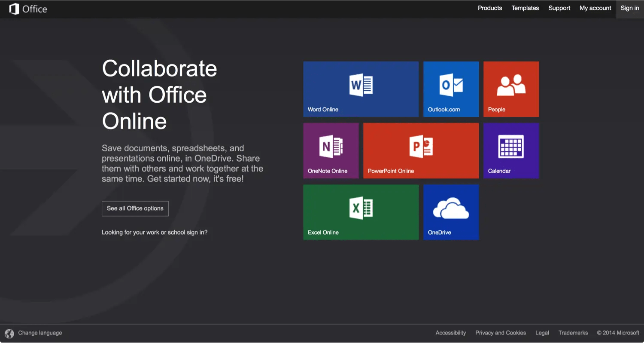Screen dimensions: 644x343
Task: Open the Accessibility footer link
Action: click(x=451, y=333)
